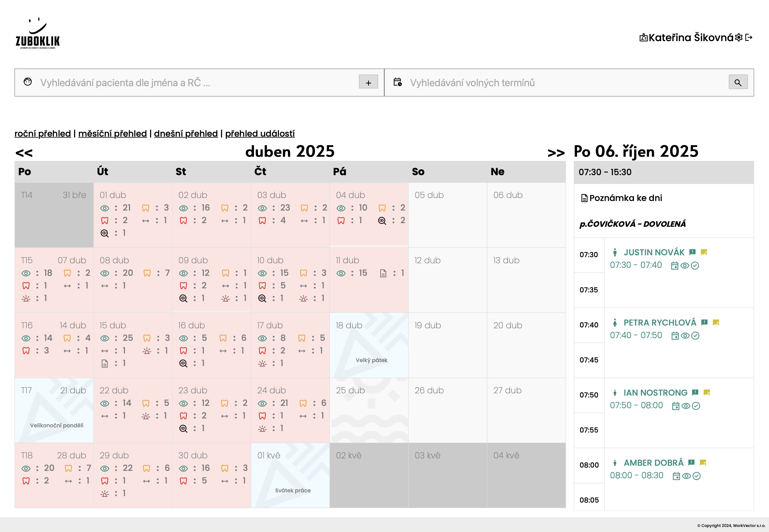This screenshot has width=769, height=532.
Task: Click yellow message icon beside Petra Rychlová
Action: (x=716, y=322)
